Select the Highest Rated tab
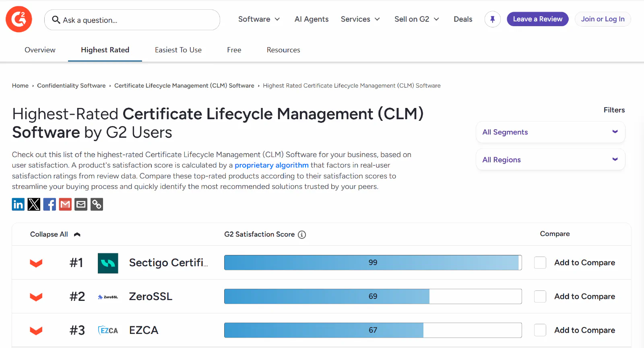Viewport: 644px width, 348px height. (x=105, y=50)
